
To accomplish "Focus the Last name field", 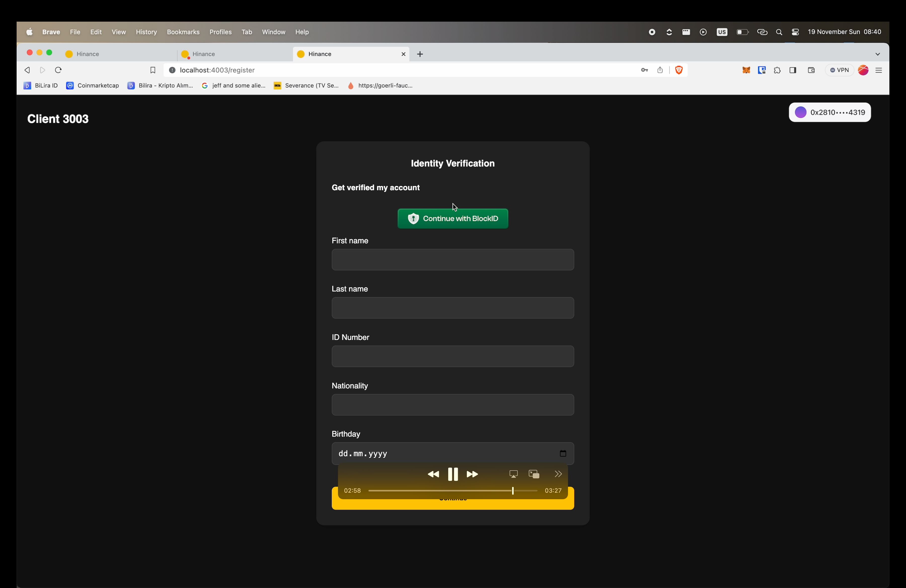I will pos(453,308).
